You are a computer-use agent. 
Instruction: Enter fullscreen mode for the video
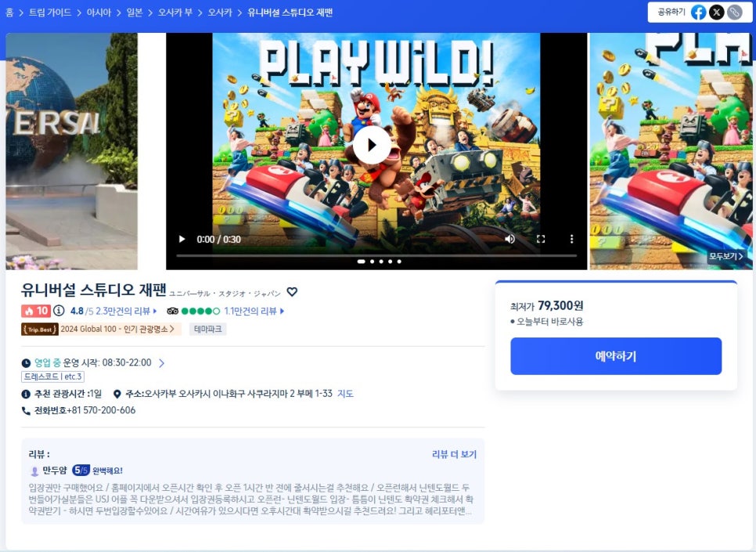(x=541, y=239)
